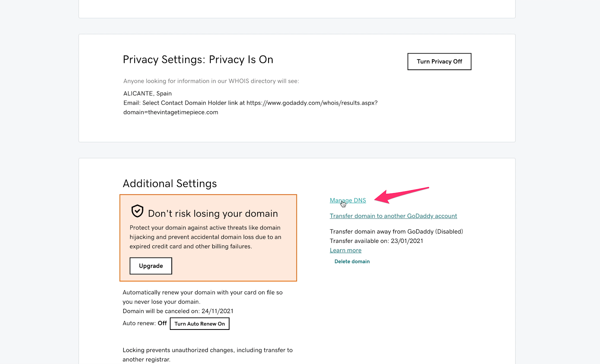The height and width of the screenshot is (364, 600).
Task: Click the ALICANTE, Spain location text
Action: (x=147, y=94)
